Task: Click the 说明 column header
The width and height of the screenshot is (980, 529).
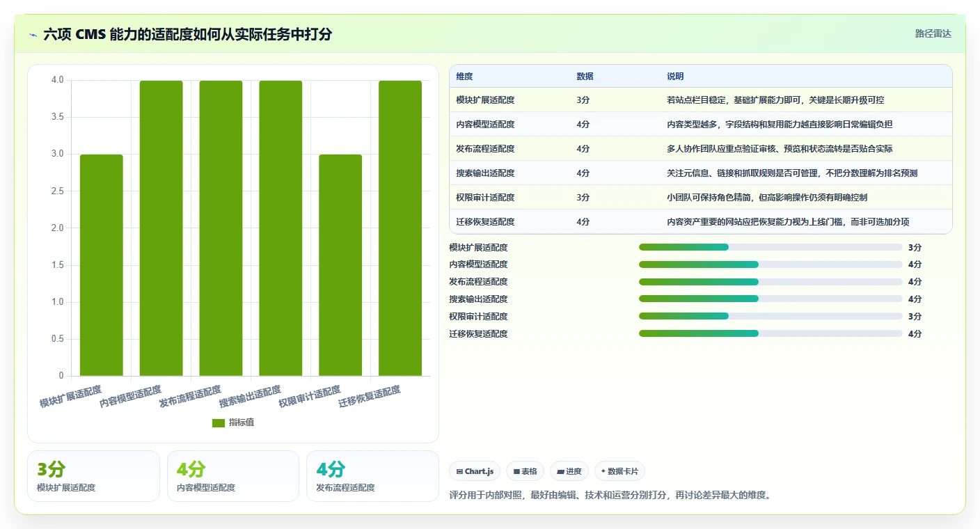Action: (675, 77)
